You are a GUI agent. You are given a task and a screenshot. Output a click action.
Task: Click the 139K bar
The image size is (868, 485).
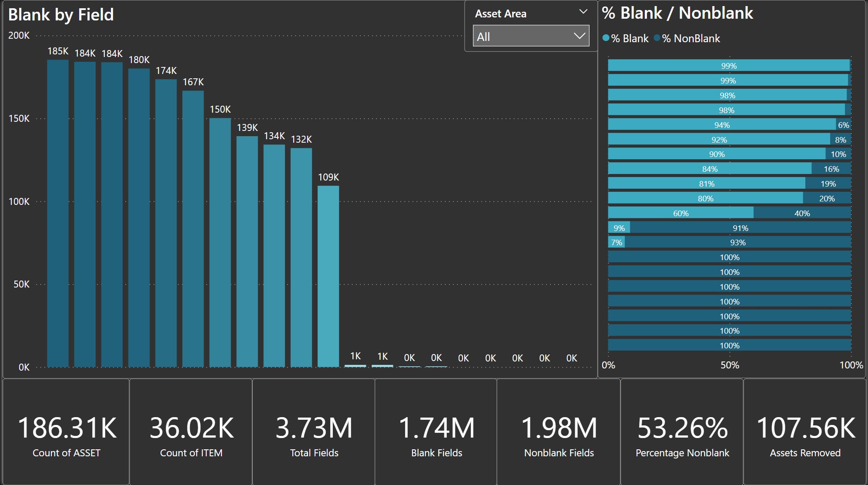[247, 251]
